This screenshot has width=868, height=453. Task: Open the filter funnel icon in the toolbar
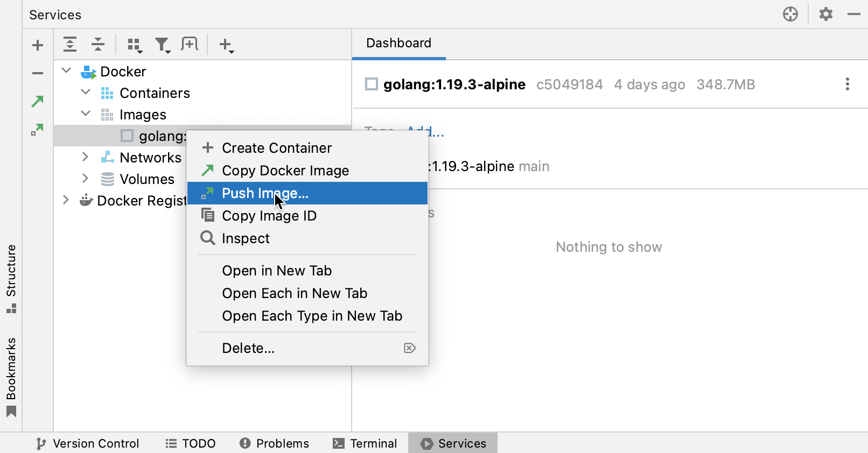(x=162, y=45)
